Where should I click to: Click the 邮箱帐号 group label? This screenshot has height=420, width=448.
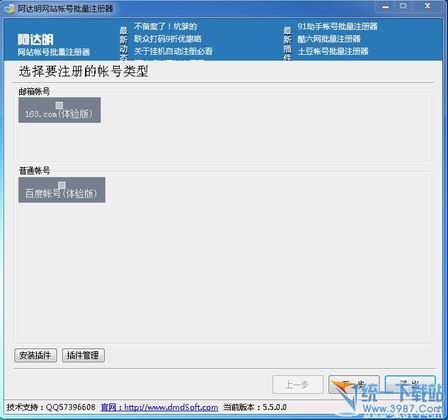34,91
